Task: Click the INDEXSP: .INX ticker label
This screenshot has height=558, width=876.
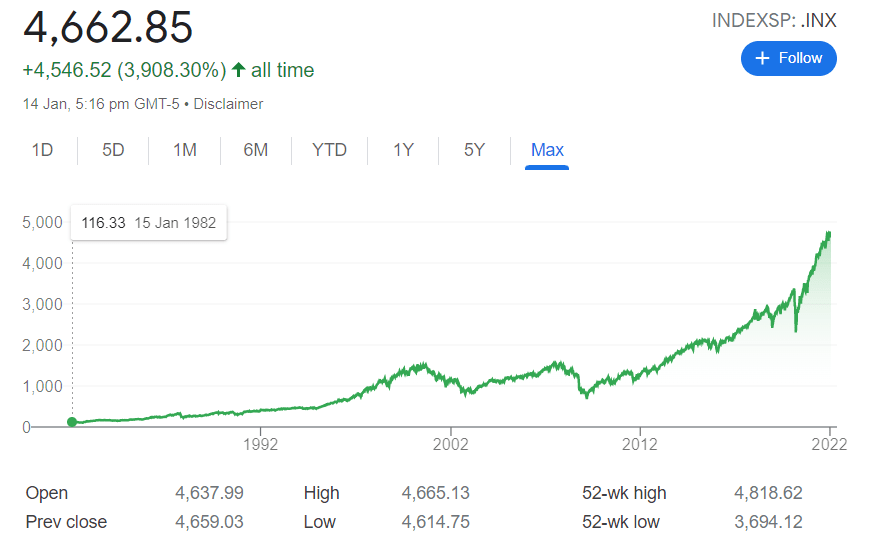Action: [773, 20]
